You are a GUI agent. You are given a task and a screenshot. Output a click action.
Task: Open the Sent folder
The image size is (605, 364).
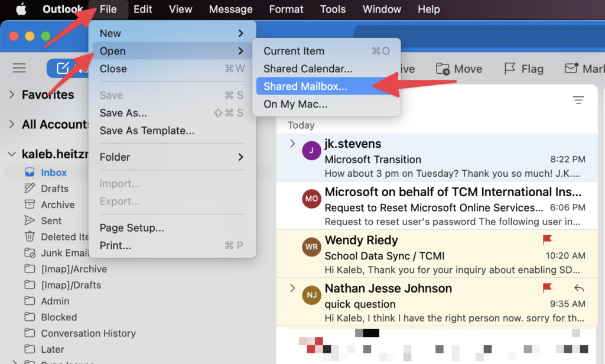pos(51,220)
